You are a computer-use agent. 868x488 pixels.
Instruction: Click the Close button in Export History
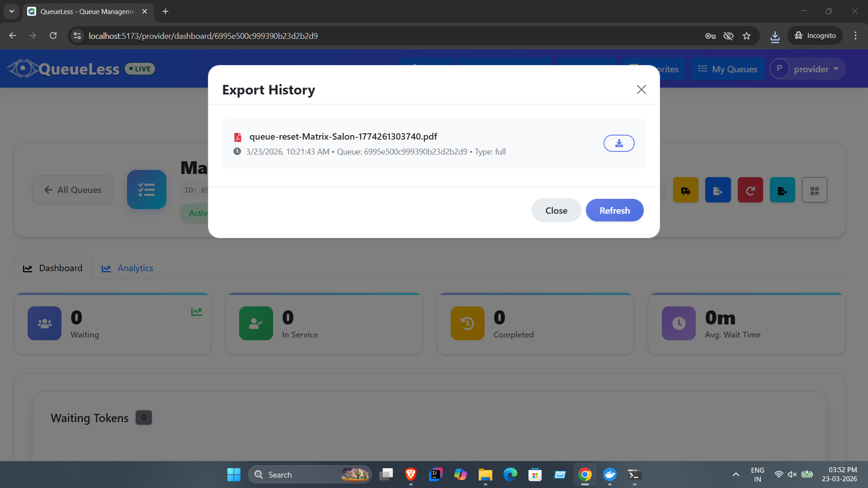(556, 211)
